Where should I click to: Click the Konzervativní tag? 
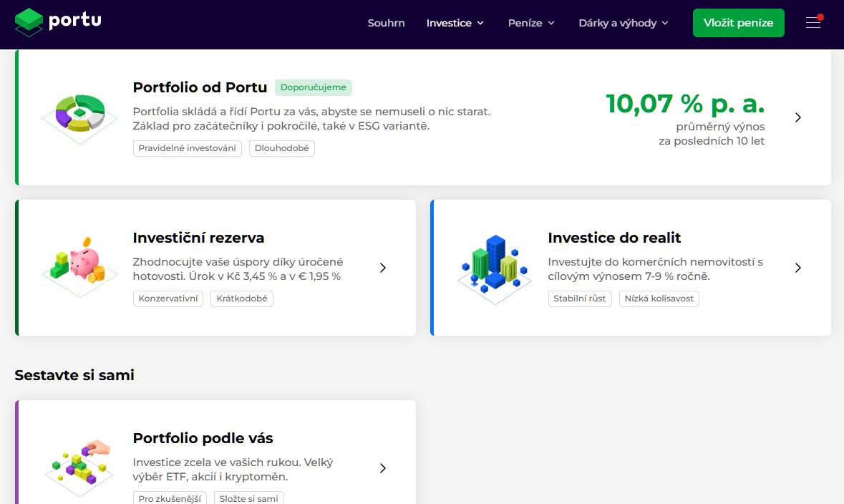coord(168,299)
